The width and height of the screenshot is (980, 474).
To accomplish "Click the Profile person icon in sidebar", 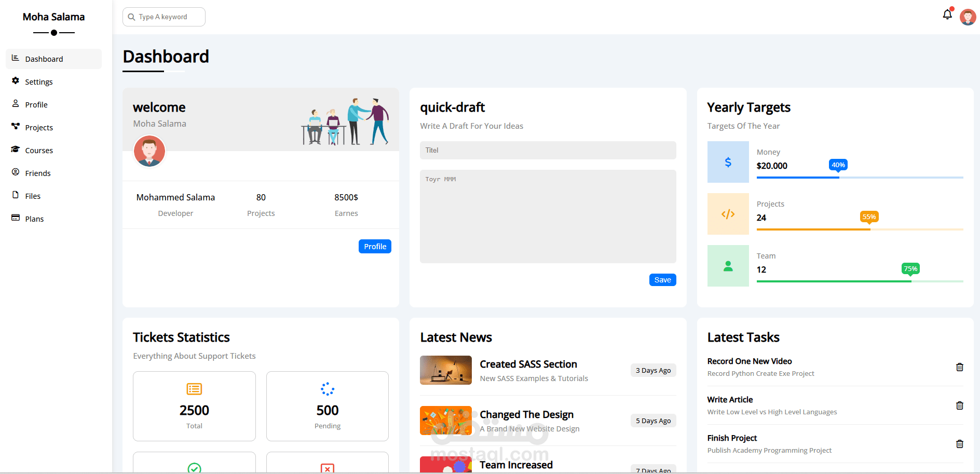I will (16, 104).
